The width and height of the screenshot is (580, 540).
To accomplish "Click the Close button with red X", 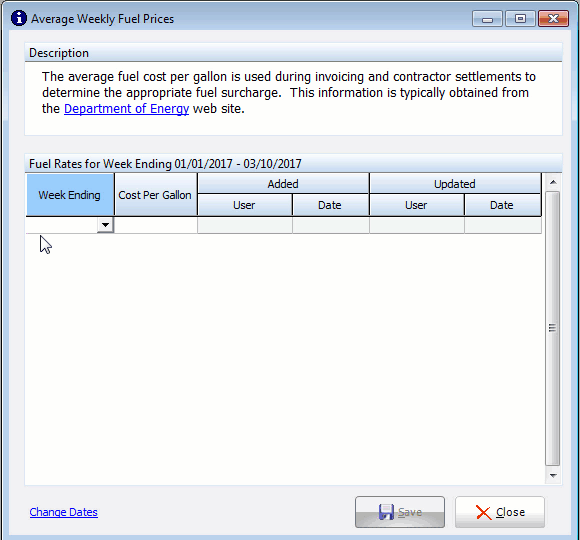I will 500,512.
